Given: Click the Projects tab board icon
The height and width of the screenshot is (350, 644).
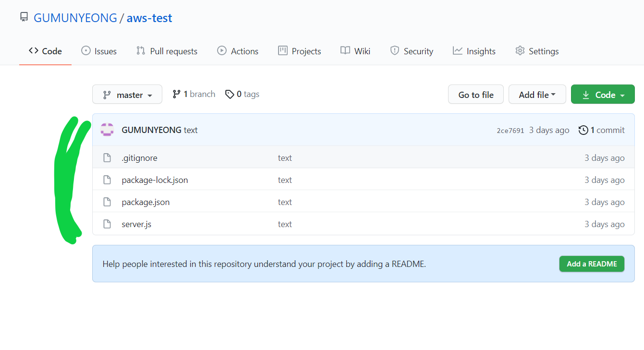Looking at the screenshot, I should [x=283, y=50].
